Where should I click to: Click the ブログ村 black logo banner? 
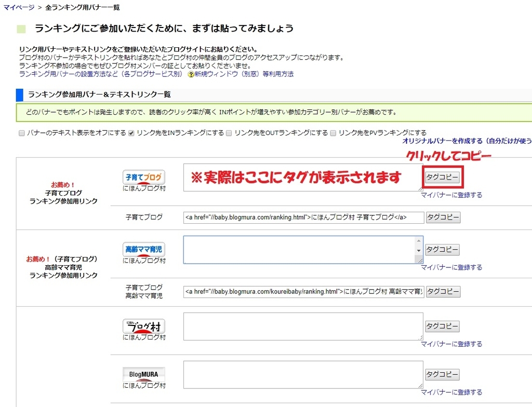pyautogui.click(x=144, y=327)
